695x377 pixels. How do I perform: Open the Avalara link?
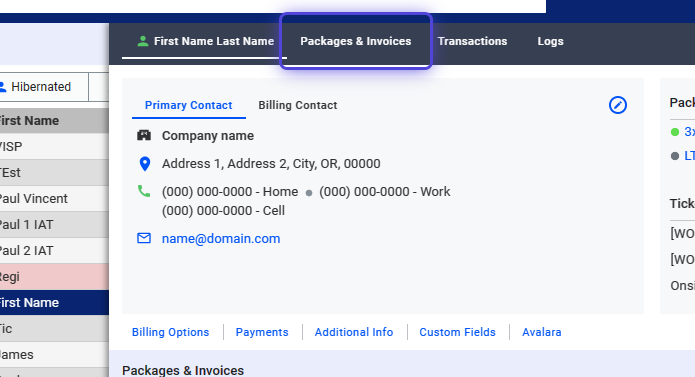point(542,332)
